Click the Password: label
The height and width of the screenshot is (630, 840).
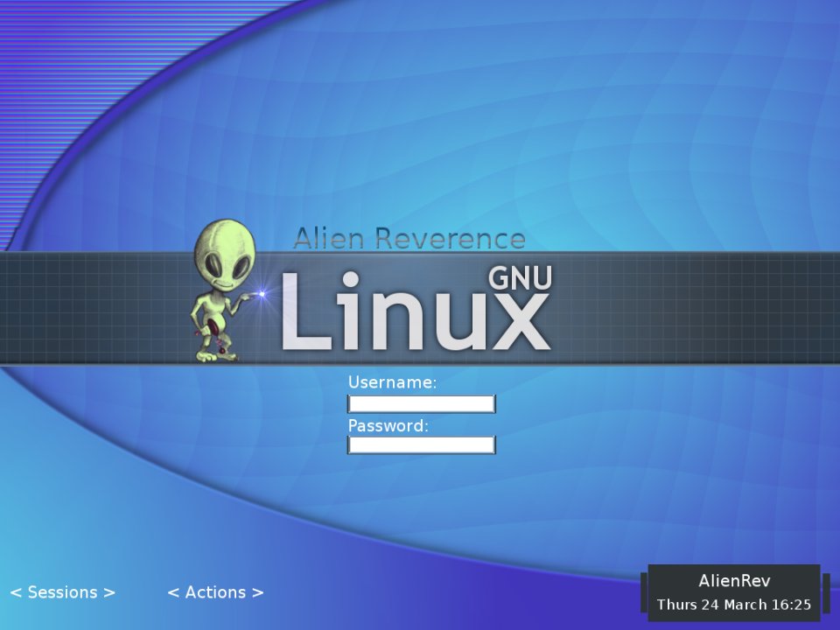[388, 426]
